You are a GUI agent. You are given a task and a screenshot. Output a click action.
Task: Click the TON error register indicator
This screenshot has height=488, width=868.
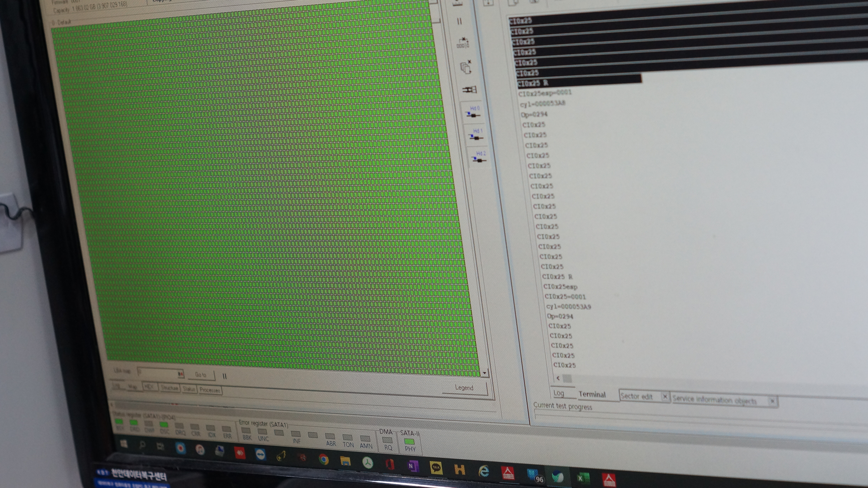click(348, 437)
